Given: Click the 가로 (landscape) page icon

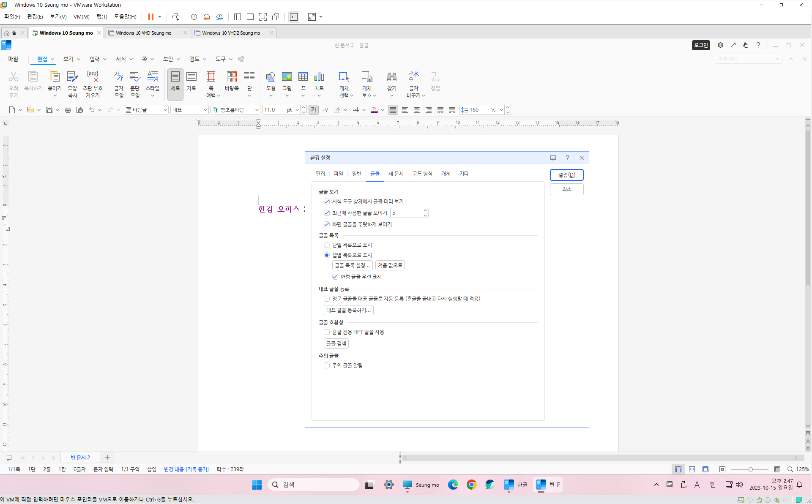Looking at the screenshot, I should point(191,77).
